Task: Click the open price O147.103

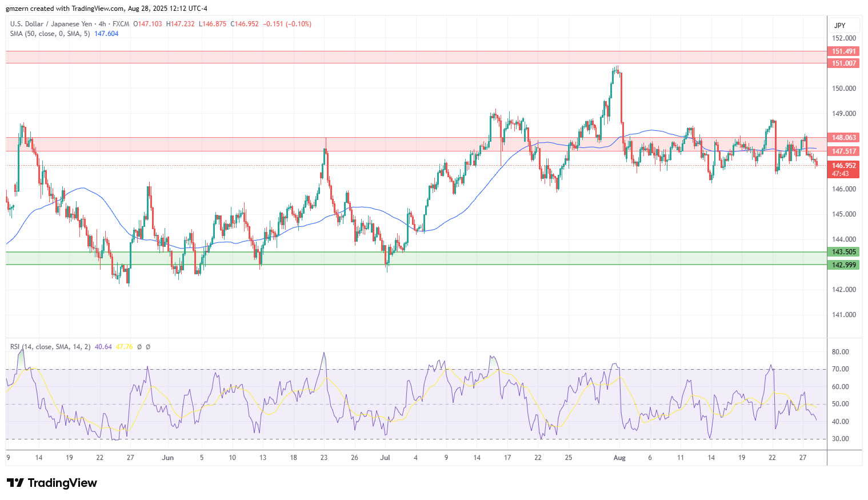Action: (147, 24)
